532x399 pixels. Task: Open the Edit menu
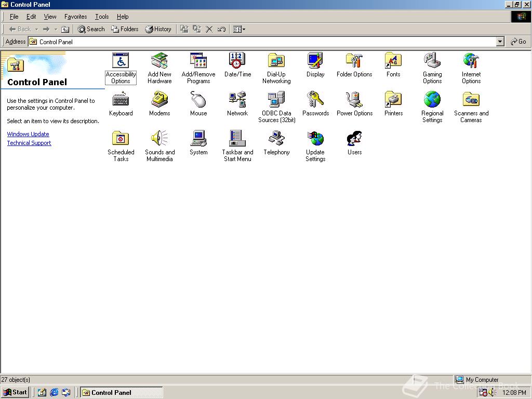[x=31, y=17]
